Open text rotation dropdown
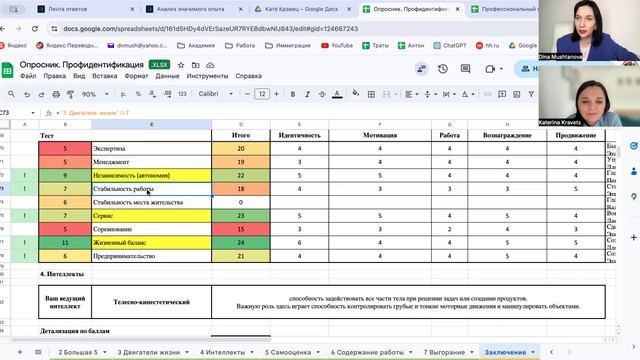The image size is (640, 360). (x=467, y=94)
